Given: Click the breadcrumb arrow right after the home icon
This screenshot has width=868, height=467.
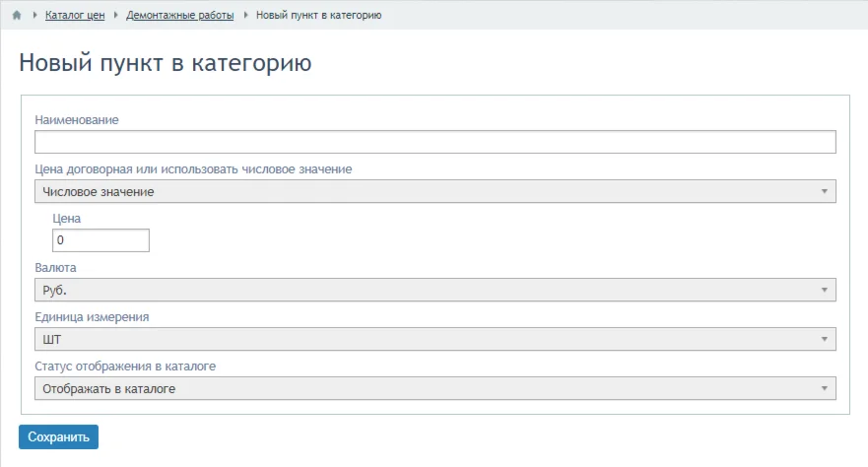Looking at the screenshot, I should point(35,15).
